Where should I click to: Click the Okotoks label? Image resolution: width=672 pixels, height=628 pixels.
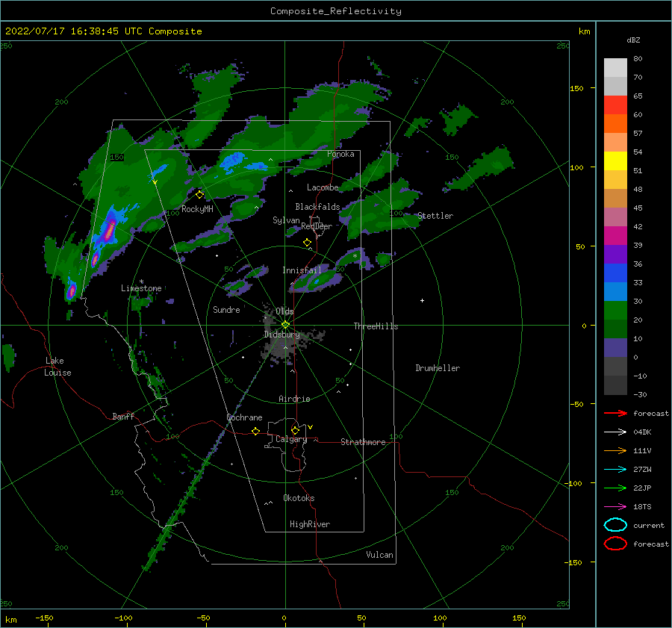click(299, 498)
